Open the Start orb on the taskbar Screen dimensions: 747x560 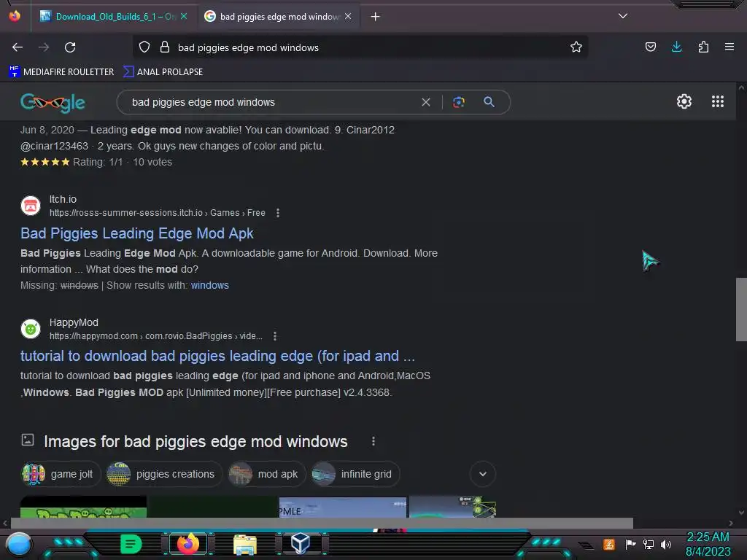[18, 544]
